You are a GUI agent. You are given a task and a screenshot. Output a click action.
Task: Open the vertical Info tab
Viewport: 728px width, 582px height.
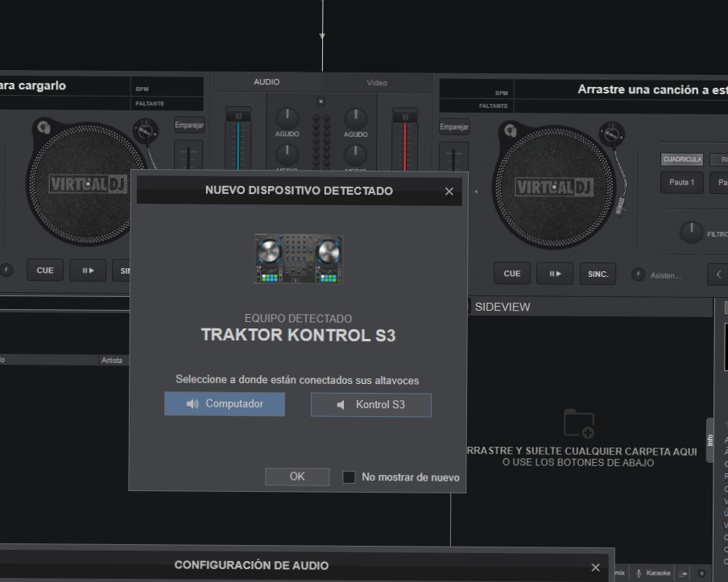[x=710, y=440]
